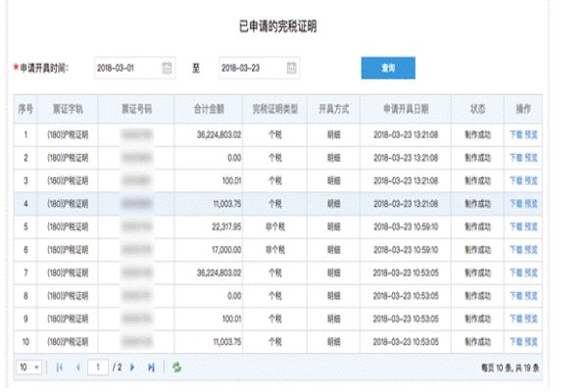Click 下载 link in row 4
This screenshot has height=392, width=588.
point(516,204)
